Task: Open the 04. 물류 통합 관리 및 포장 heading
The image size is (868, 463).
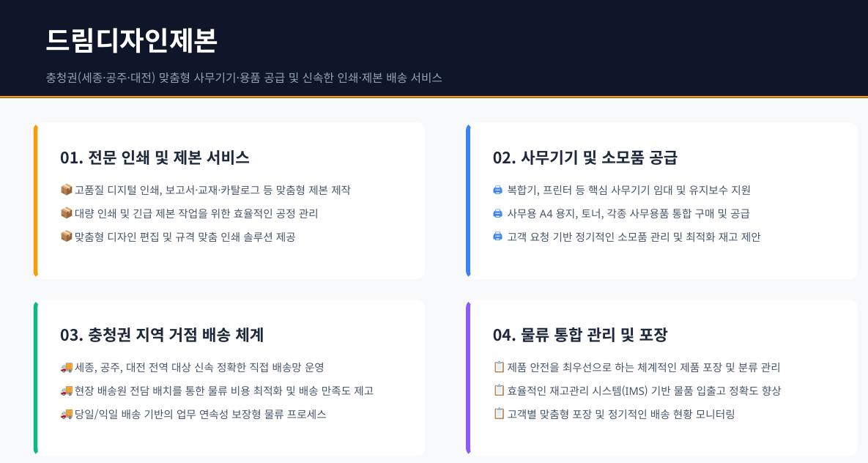Action: point(580,335)
